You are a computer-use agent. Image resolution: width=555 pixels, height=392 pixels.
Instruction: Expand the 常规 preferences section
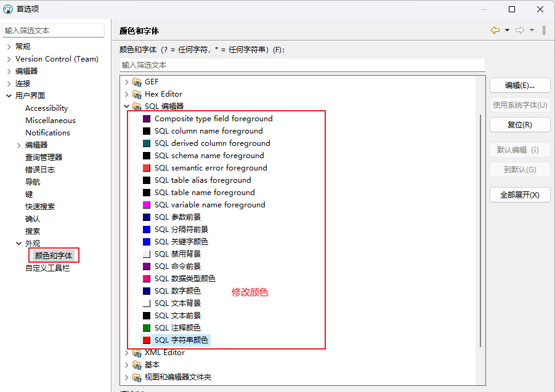pyautogui.click(x=9, y=47)
